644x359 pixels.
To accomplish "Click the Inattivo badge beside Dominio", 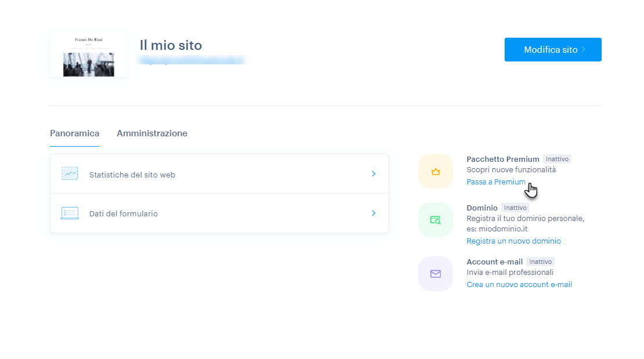I will (x=515, y=208).
